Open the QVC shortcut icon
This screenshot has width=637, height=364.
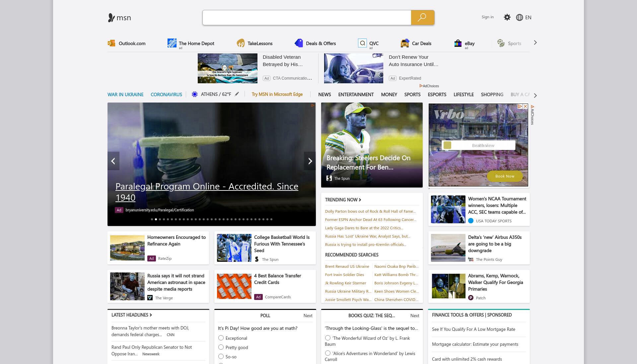pyautogui.click(x=362, y=43)
